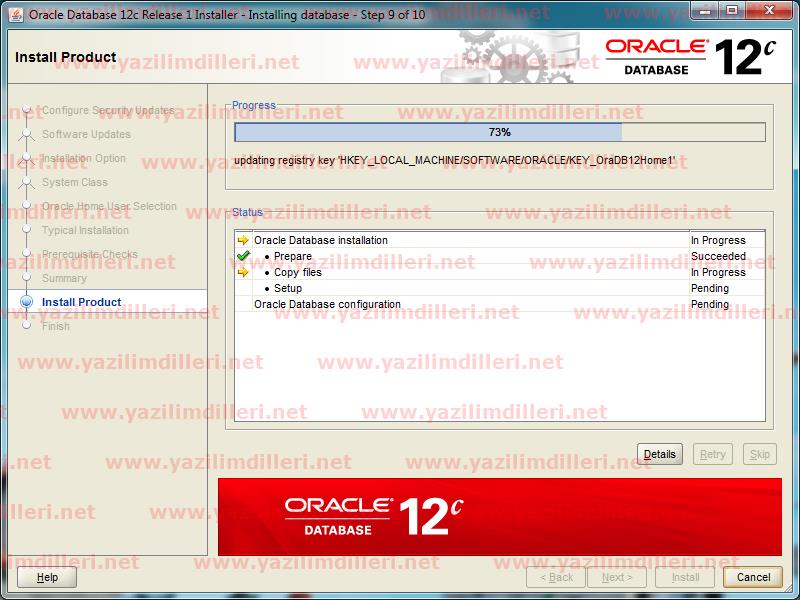Click the Install Product step bullet
This screenshot has width=800, height=600.
[x=27, y=302]
